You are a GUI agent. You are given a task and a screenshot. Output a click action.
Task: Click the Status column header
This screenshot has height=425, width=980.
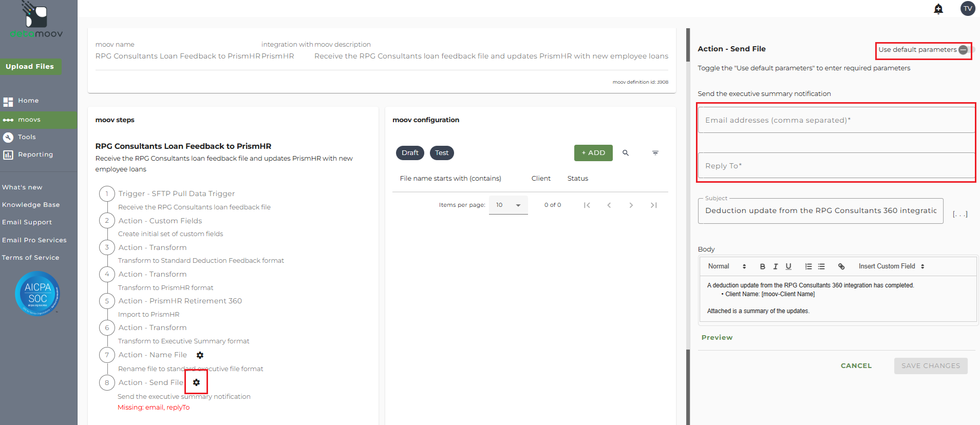click(578, 179)
